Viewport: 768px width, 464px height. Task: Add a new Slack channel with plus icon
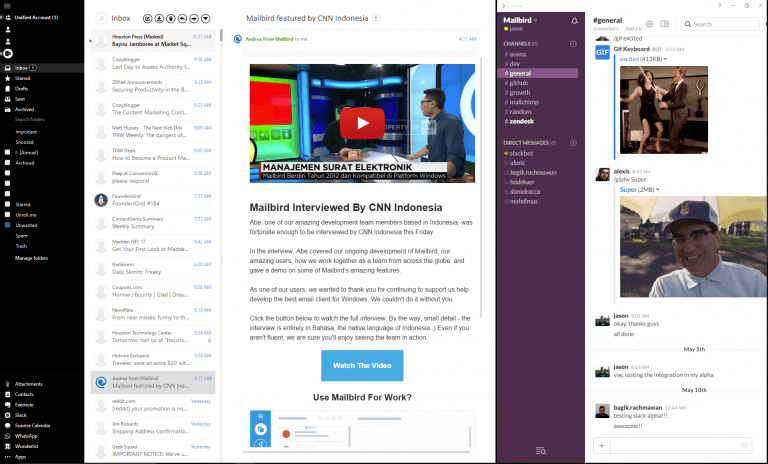coord(573,44)
